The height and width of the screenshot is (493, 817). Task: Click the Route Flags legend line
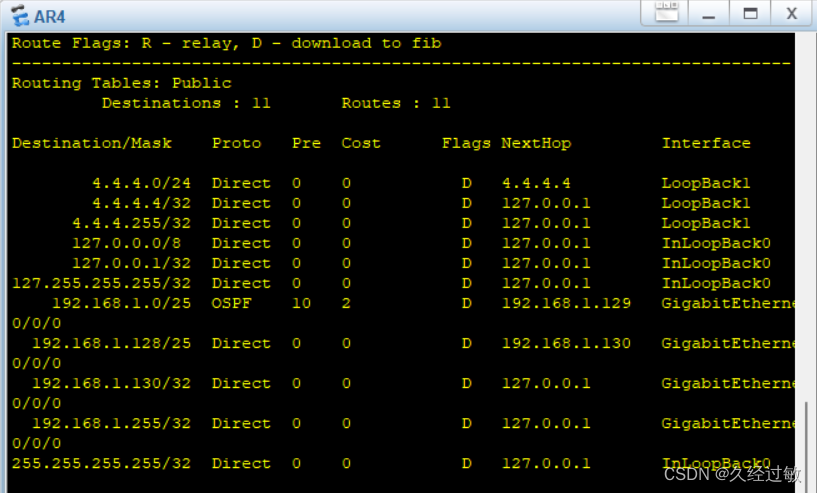point(227,43)
